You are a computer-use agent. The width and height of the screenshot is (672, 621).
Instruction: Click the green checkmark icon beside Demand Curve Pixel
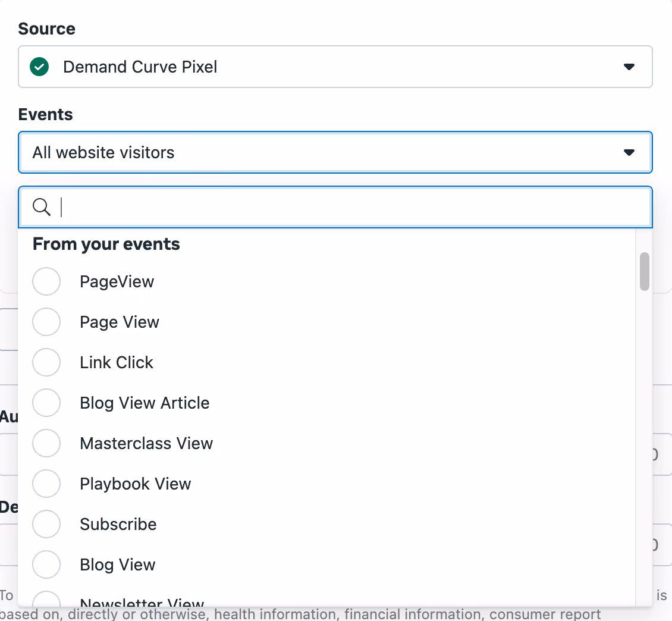coord(39,67)
